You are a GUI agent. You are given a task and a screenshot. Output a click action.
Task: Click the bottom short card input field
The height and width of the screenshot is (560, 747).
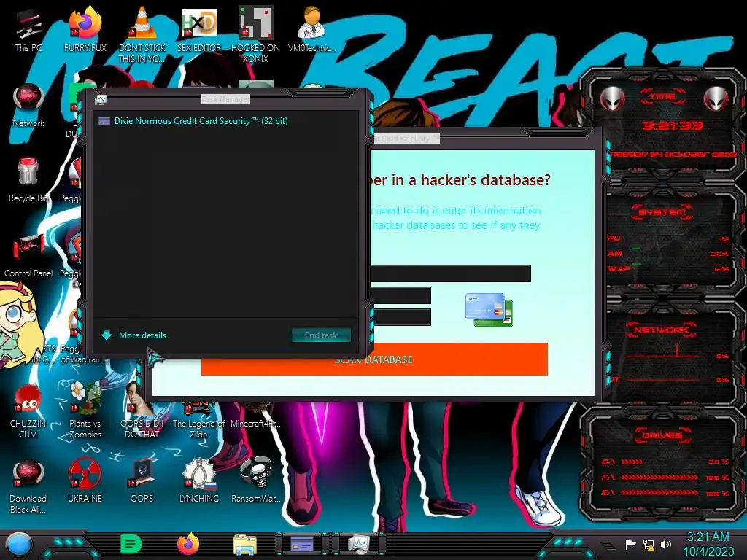coord(400,317)
